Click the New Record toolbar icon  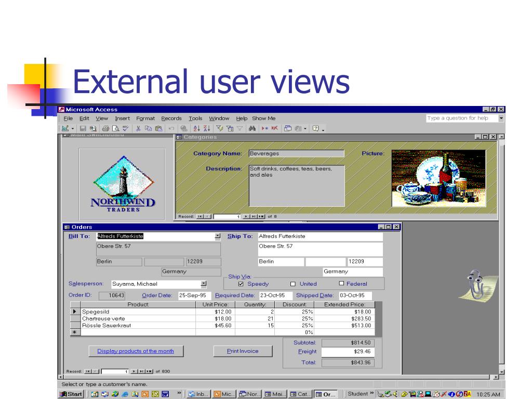264,129
